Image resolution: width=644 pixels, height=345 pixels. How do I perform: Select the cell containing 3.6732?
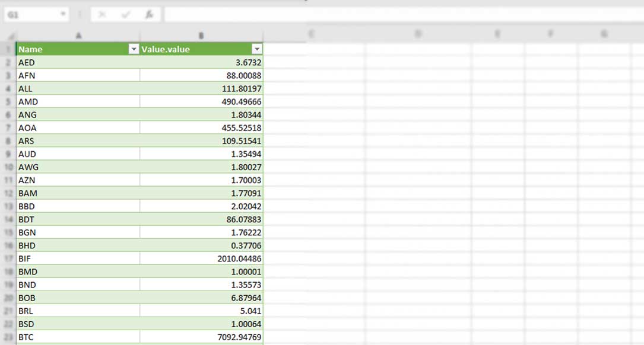(x=237, y=62)
